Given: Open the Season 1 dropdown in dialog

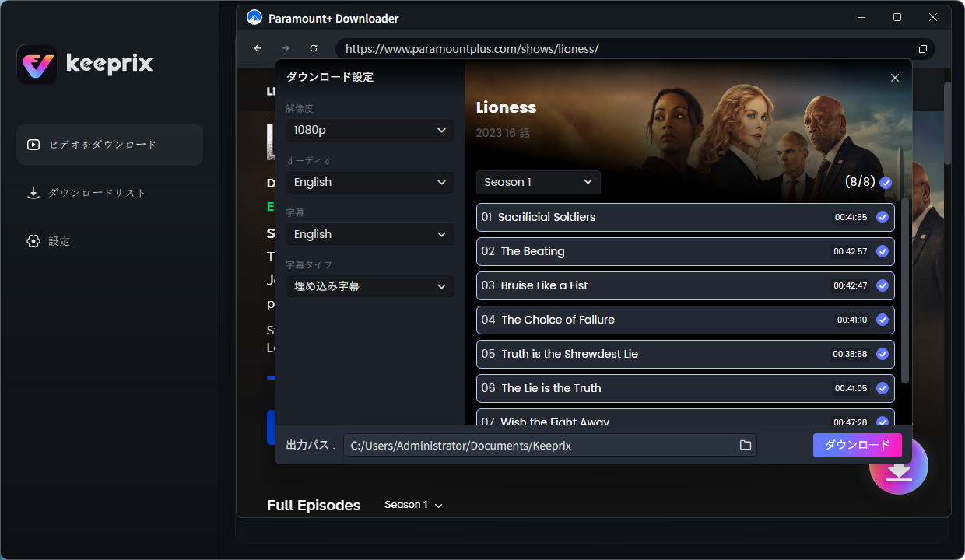Looking at the screenshot, I should click(538, 182).
